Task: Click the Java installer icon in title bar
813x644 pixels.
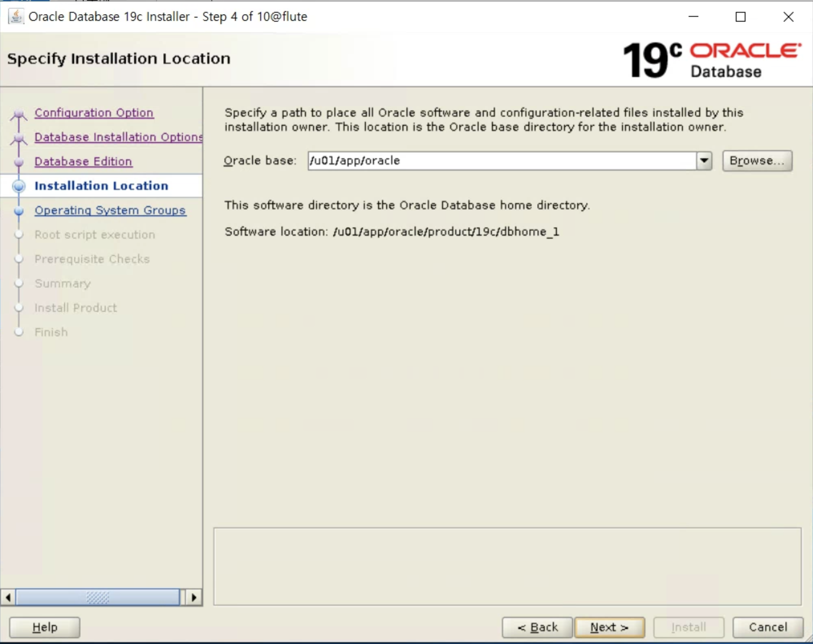Action: tap(16, 16)
